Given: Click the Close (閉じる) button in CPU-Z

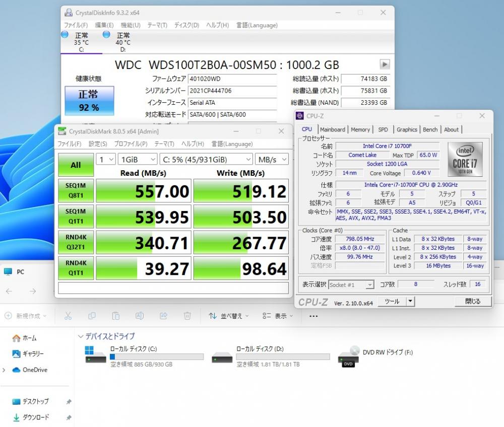Looking at the screenshot, I should 473,301.
